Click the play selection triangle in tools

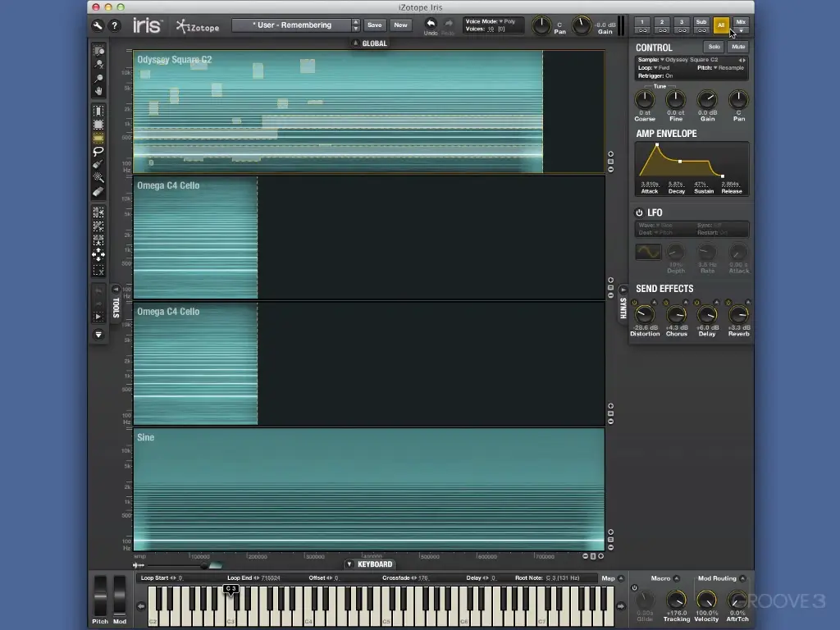98,317
